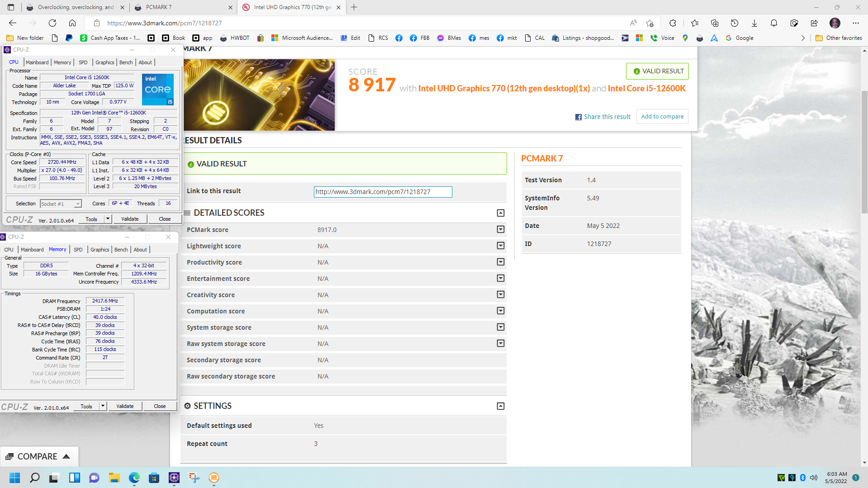Open the Google bookmark
The image size is (868, 488).
coord(740,38)
